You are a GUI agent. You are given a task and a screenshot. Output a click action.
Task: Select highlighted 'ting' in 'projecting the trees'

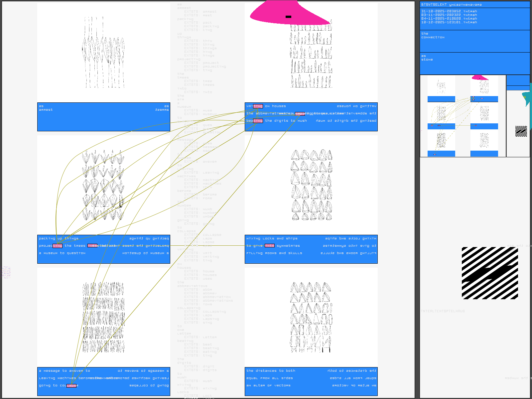tap(58, 246)
